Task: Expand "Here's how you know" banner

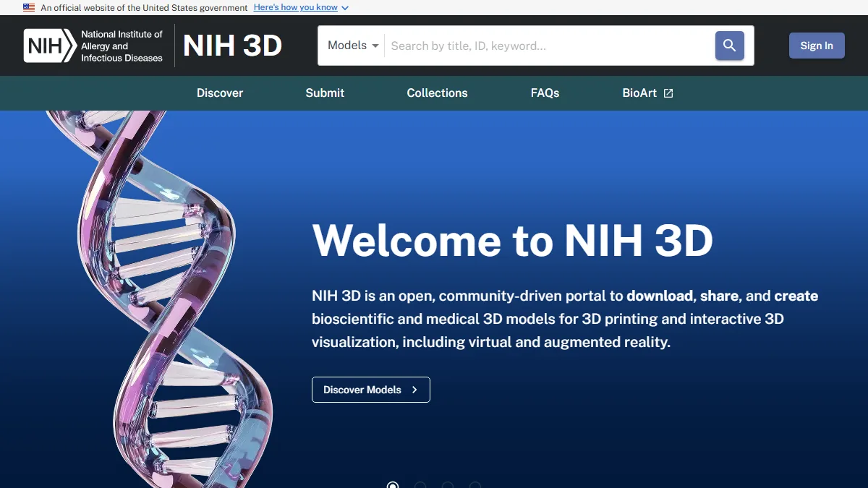Action: coord(301,7)
